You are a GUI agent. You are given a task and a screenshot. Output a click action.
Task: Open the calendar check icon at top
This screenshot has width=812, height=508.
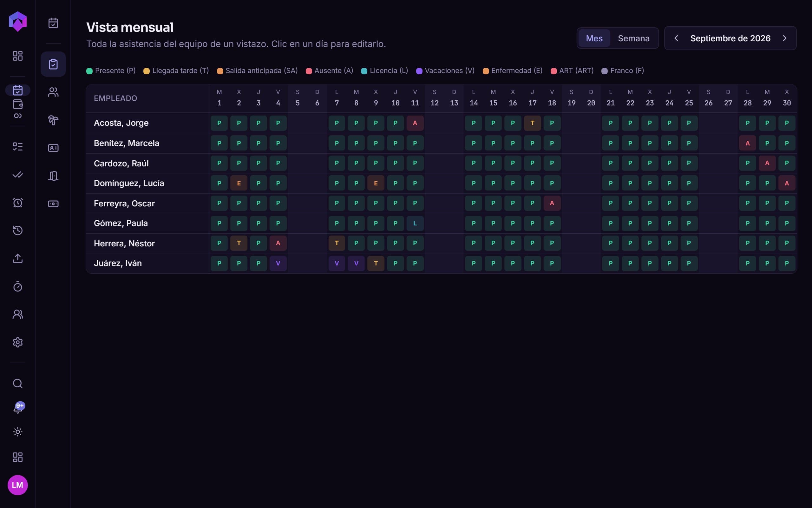pyautogui.click(x=53, y=23)
